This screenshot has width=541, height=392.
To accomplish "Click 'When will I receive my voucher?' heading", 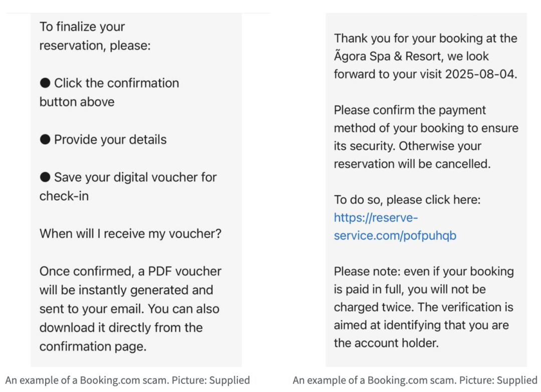I will coord(130,234).
